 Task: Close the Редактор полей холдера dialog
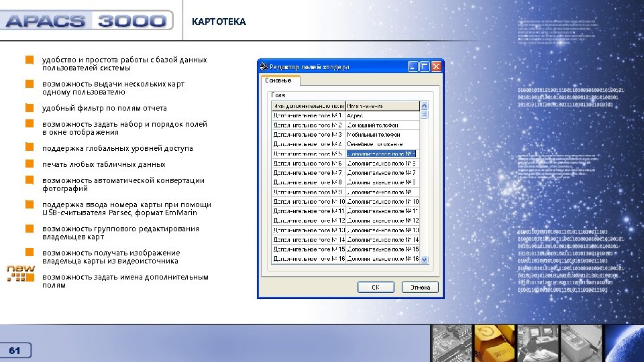(436, 66)
